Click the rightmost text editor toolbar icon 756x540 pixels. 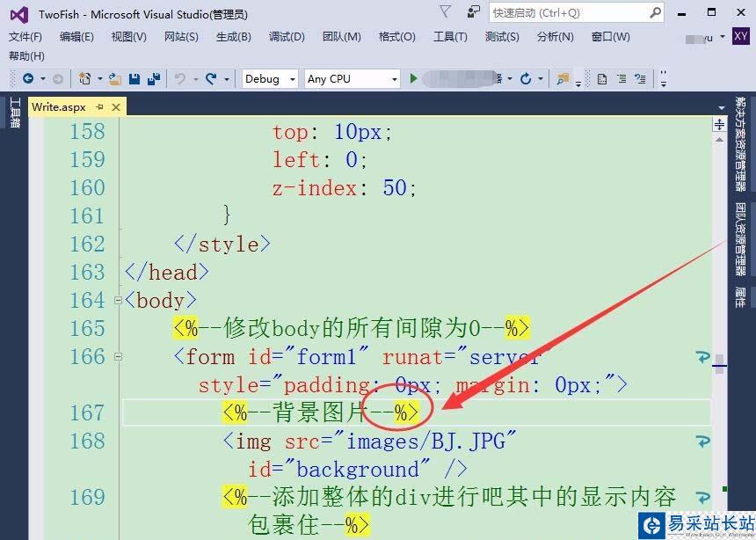click(x=640, y=78)
